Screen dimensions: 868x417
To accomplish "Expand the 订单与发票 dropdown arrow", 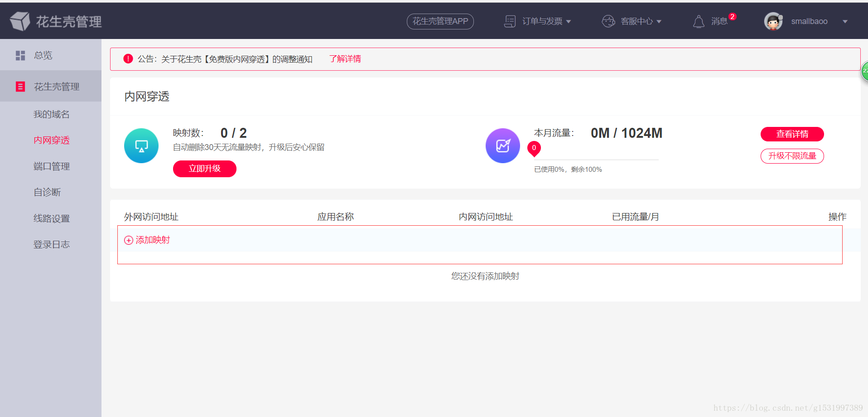I will point(569,22).
